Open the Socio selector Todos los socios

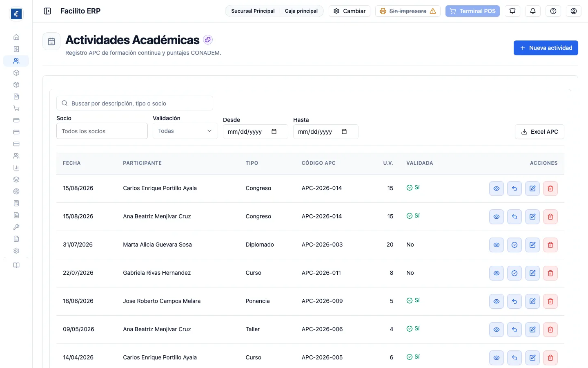(102, 131)
